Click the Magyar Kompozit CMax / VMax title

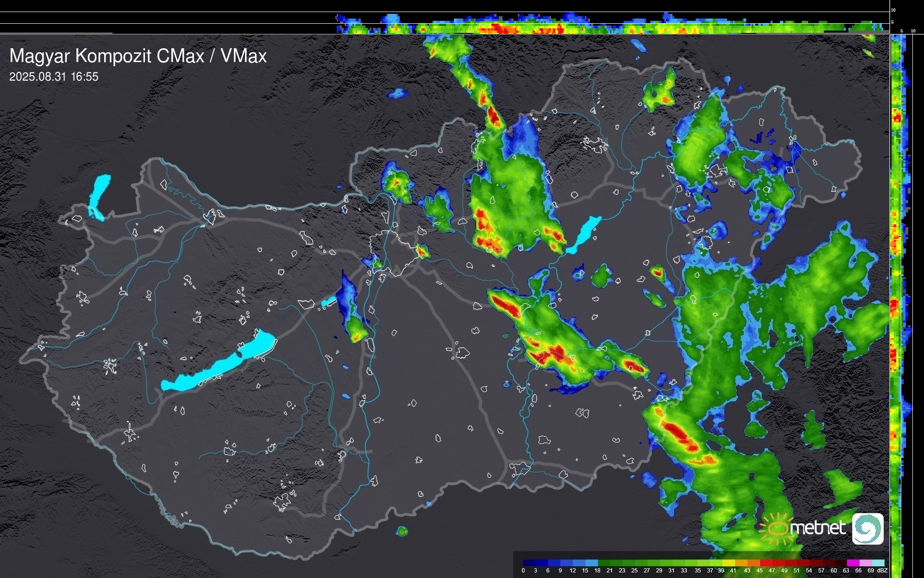[x=138, y=56]
